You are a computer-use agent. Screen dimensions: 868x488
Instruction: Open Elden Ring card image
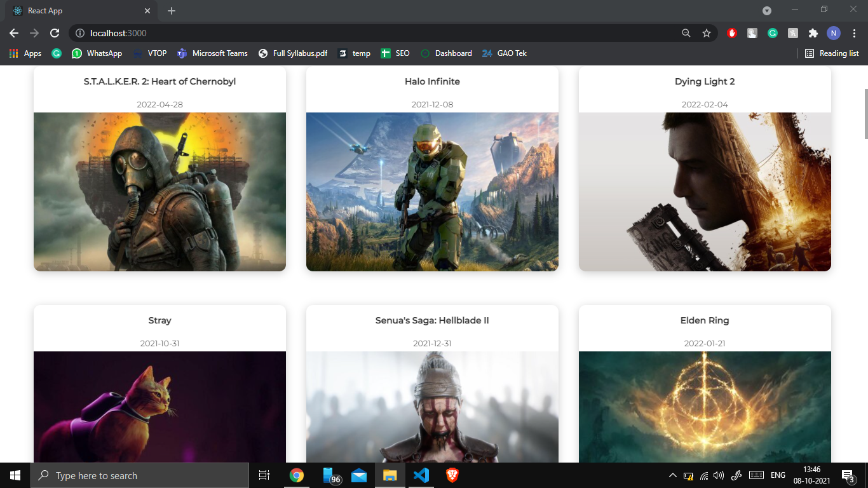[x=705, y=407]
